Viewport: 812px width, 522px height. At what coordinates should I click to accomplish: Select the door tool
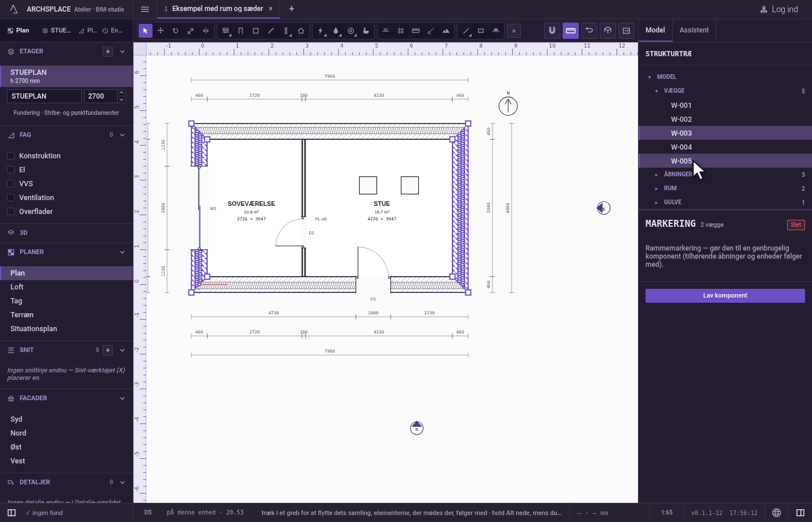241,31
